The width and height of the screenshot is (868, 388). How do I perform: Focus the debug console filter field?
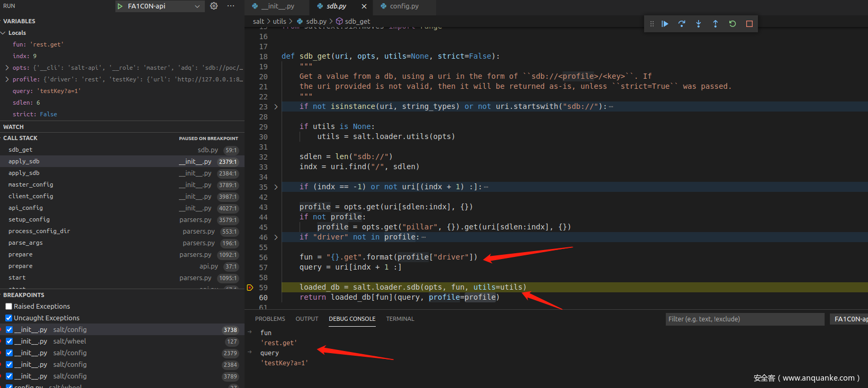click(744, 319)
